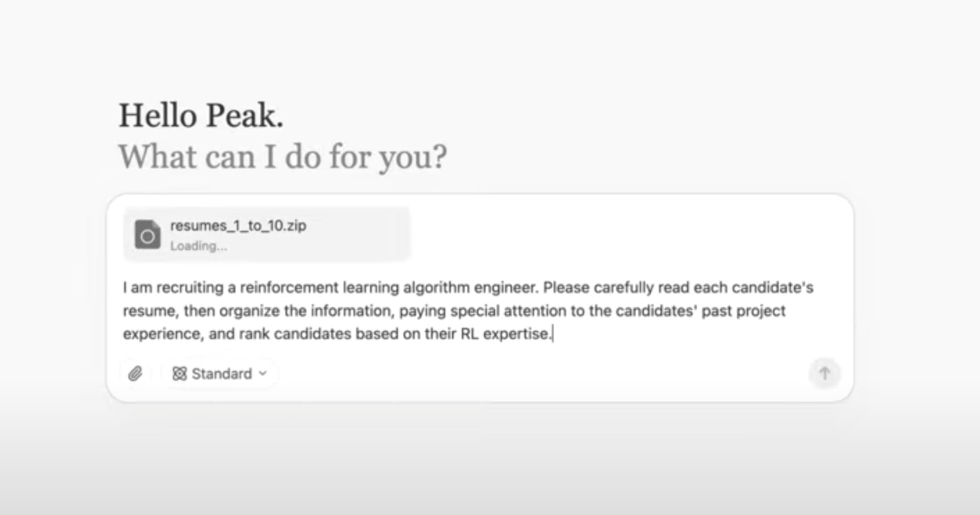Click the "Hello Peak." greeting heading
Image resolution: width=980 pixels, height=515 pixels.
[x=201, y=115]
